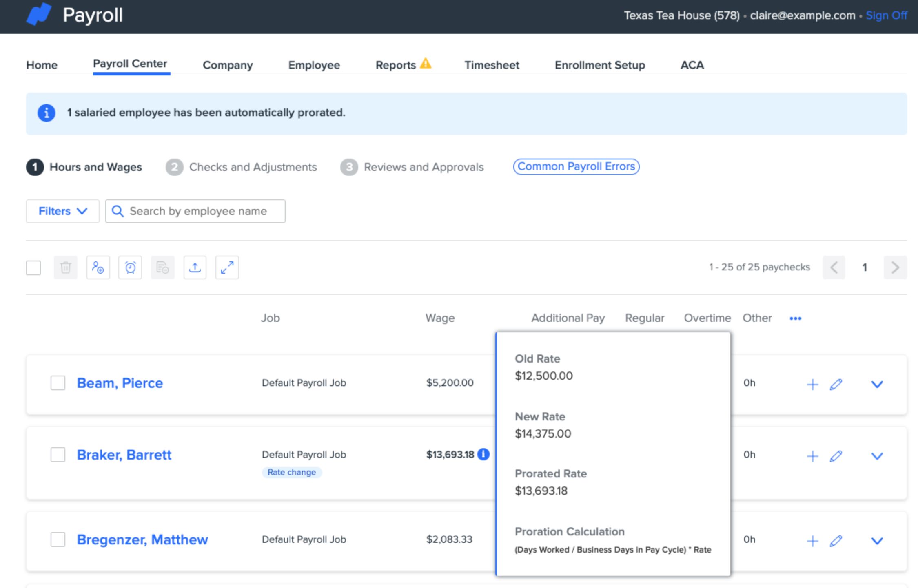Open the Filters dropdown
Viewport: 918px width, 588px height.
pyautogui.click(x=62, y=211)
